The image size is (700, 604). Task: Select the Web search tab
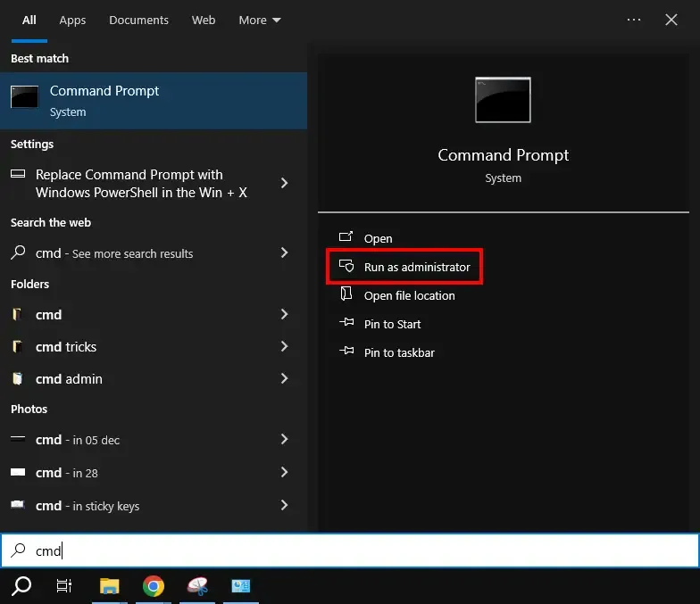pyautogui.click(x=204, y=20)
